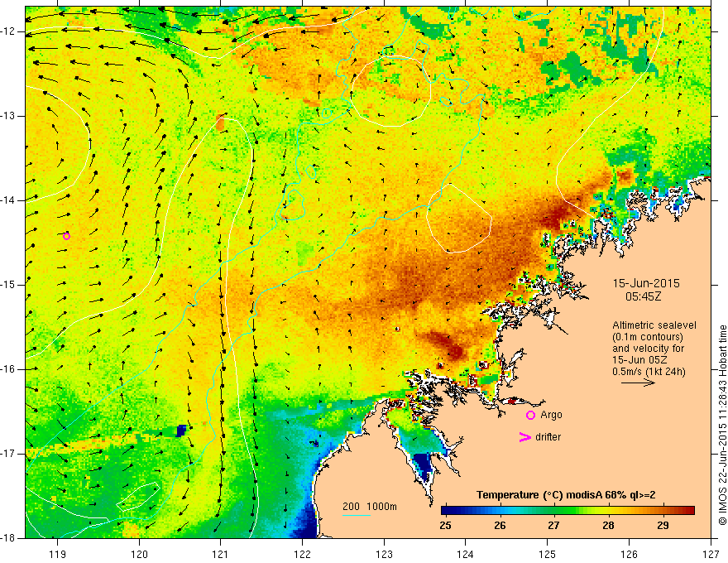Click the colorbar tick label '26'
This screenshot has width=728, height=563.
pyautogui.click(x=500, y=526)
